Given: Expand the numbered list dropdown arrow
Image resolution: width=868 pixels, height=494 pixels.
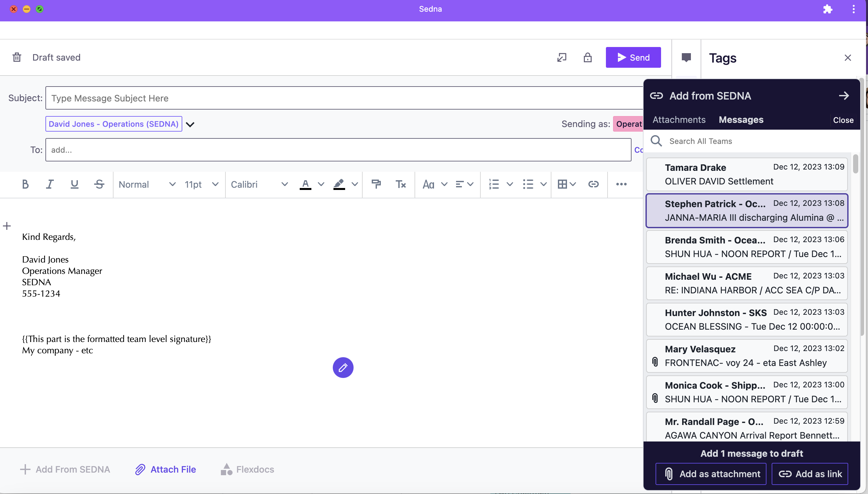Looking at the screenshot, I should [x=510, y=184].
